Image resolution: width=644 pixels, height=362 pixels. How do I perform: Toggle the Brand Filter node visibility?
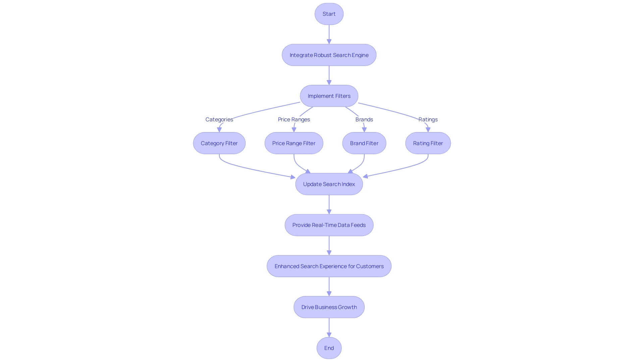pos(364,143)
